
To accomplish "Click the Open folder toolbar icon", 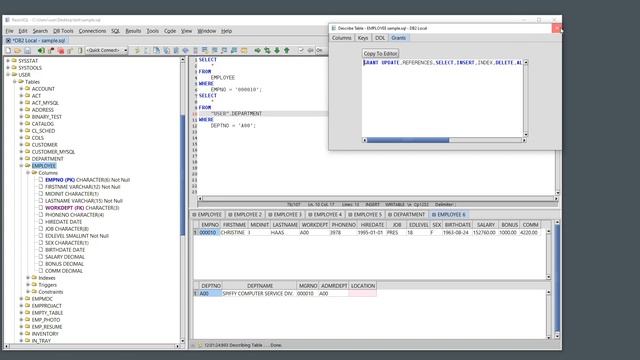I will 18,51.
